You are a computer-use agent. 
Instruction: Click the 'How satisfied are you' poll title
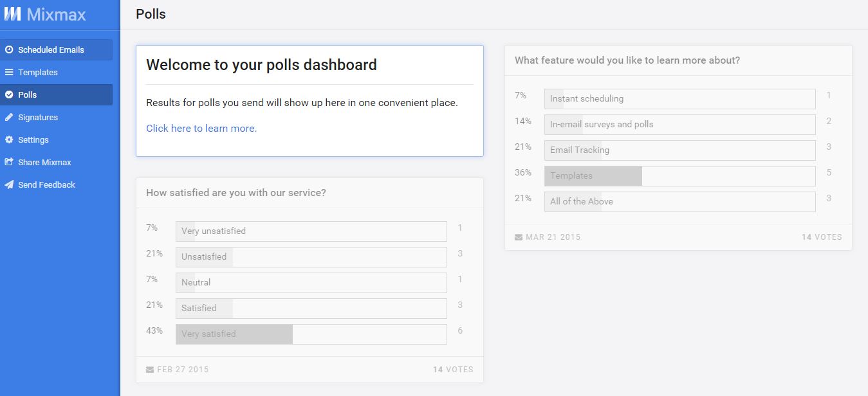(236, 193)
